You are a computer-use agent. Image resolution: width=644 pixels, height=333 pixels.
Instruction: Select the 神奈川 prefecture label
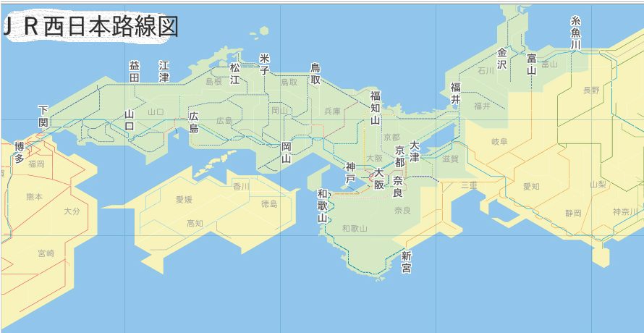coord(625,212)
